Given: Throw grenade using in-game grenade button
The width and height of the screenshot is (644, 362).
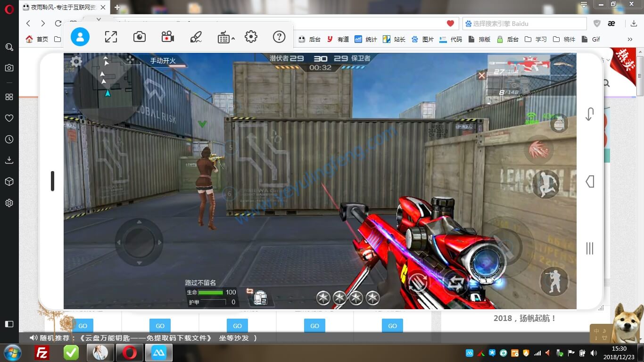Looking at the screenshot, I should click(559, 123).
